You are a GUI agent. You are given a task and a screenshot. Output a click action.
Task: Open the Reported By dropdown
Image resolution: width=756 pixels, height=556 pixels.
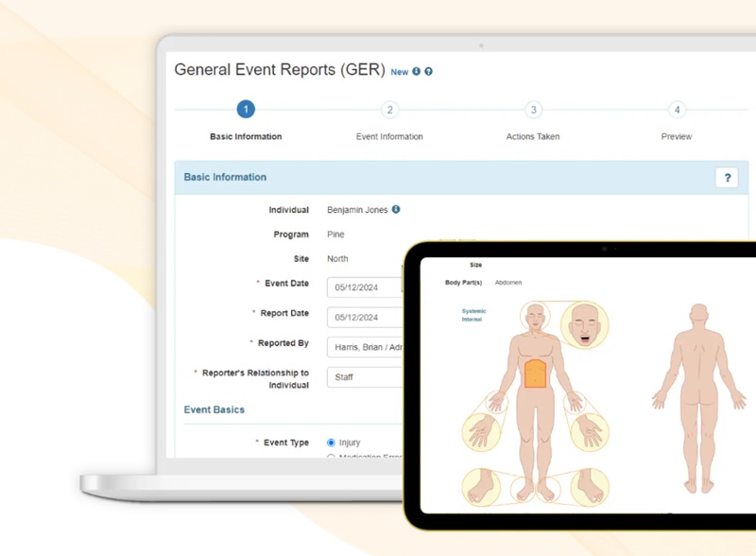[365, 347]
